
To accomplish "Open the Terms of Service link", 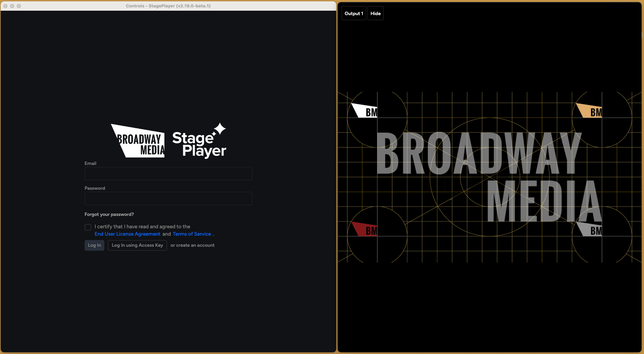I will [x=192, y=234].
